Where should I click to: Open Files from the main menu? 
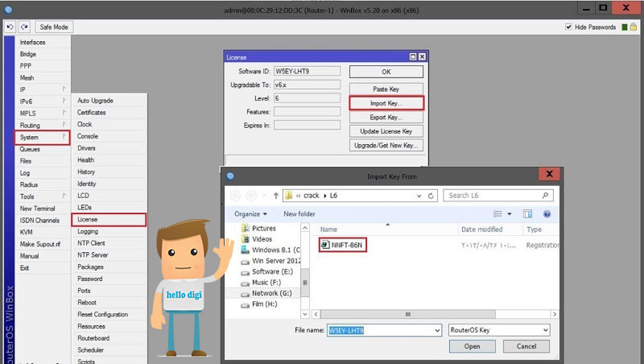click(26, 161)
